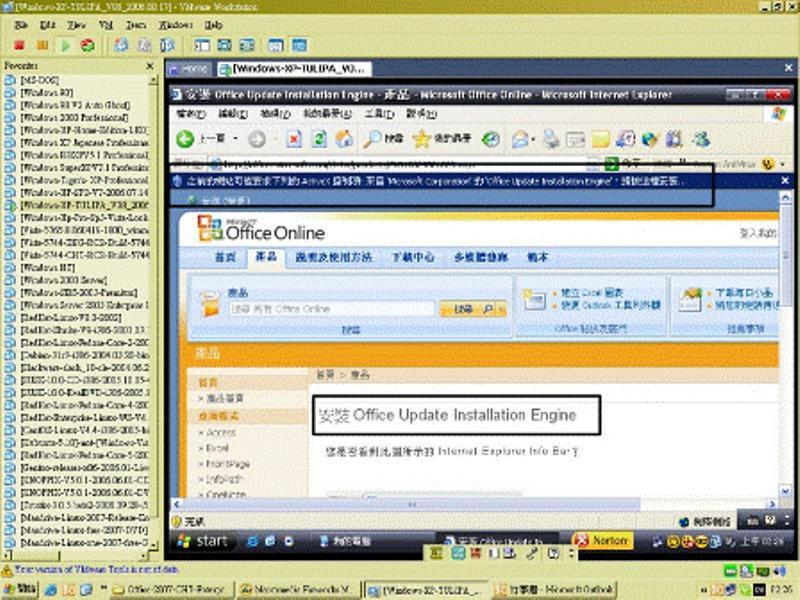Screen dimensions: 800x600
Task: Open the History icon in the IE toolbar
Action: click(491, 139)
